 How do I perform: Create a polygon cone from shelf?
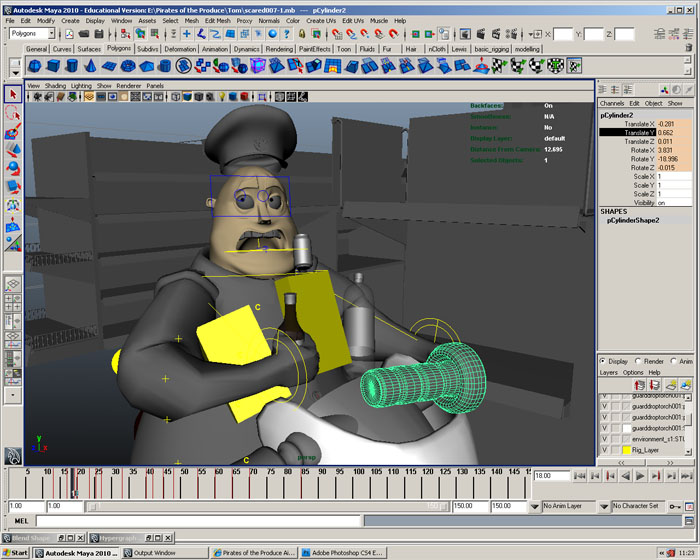pyautogui.click(x=90, y=67)
